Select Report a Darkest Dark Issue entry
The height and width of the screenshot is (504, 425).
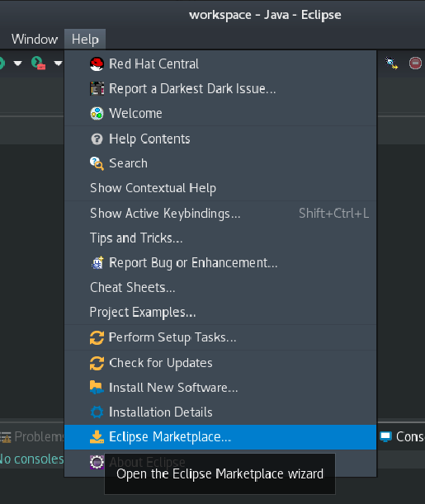pyautogui.click(x=220, y=88)
